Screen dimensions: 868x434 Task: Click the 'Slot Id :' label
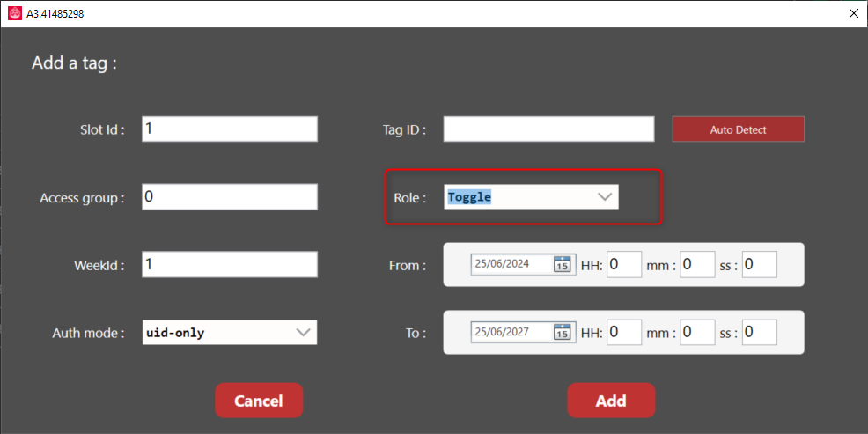point(102,130)
